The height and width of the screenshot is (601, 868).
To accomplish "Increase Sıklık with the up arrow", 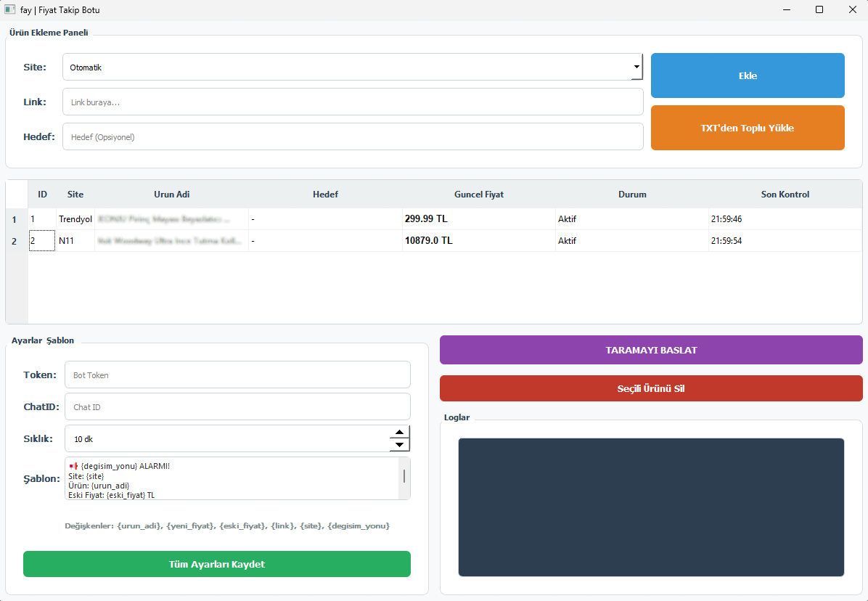I will pyautogui.click(x=399, y=432).
